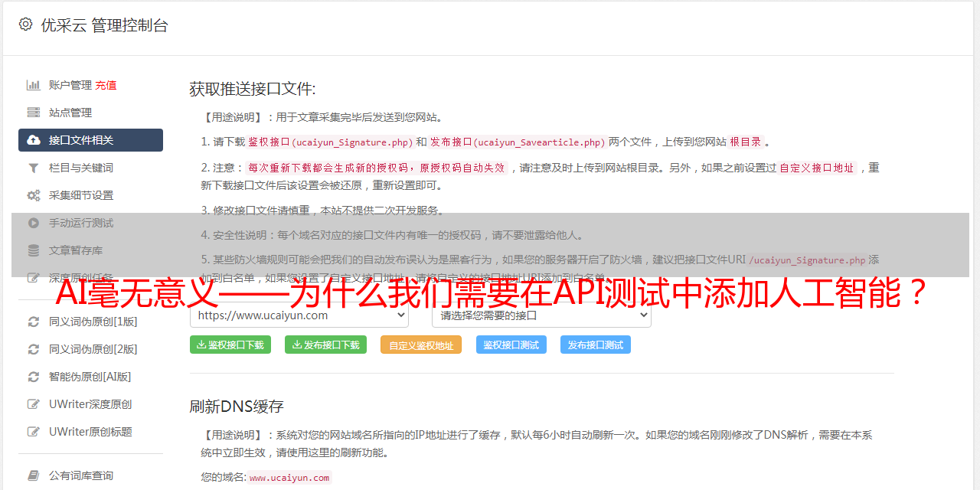The height and width of the screenshot is (490, 980).
Task: Click the 鉴权接口(ucaiyun_Signature.php) code text
Action: (x=330, y=142)
